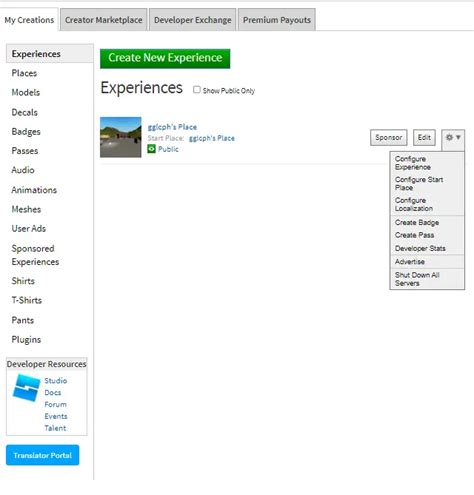Click the green Public status icon
Viewport: 474px width, 495px height.
152,149
